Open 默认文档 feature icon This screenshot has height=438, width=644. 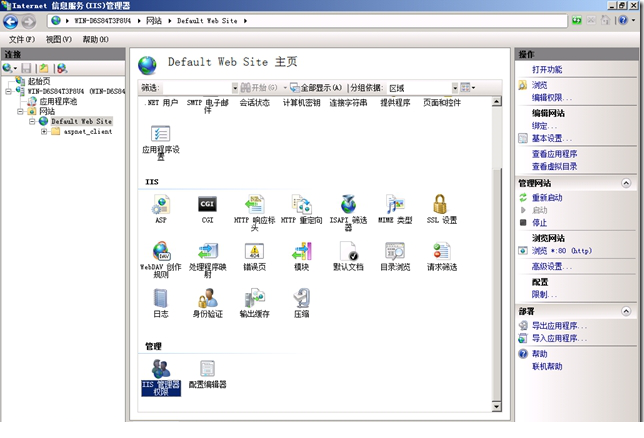coord(348,251)
